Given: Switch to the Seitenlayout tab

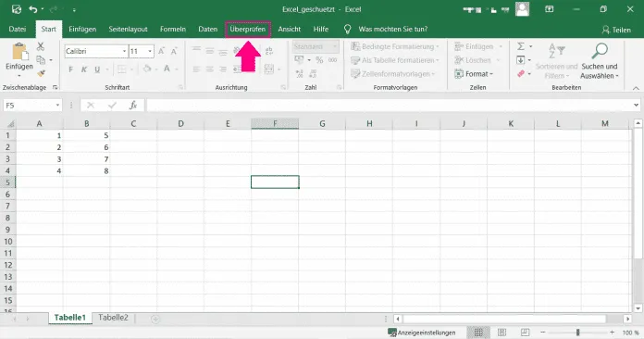Looking at the screenshot, I should [128, 29].
